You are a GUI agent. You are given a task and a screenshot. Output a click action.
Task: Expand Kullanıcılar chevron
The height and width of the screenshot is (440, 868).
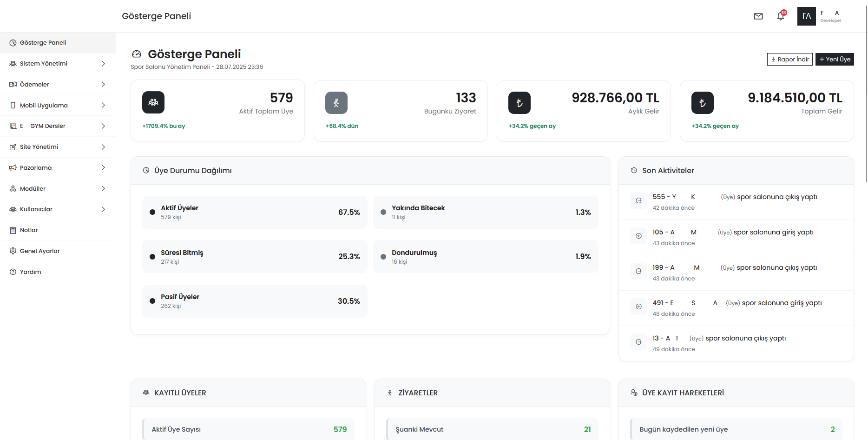103,209
